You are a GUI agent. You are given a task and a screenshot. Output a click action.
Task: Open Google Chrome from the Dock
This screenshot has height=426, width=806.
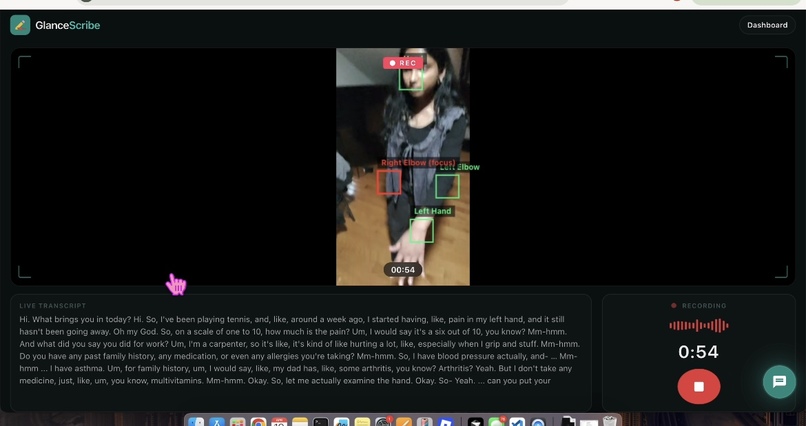click(259, 422)
